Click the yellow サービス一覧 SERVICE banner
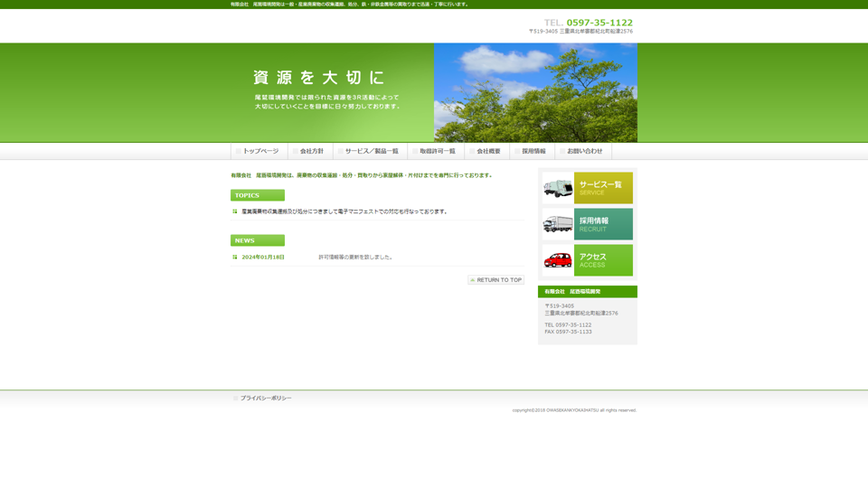 603,188
